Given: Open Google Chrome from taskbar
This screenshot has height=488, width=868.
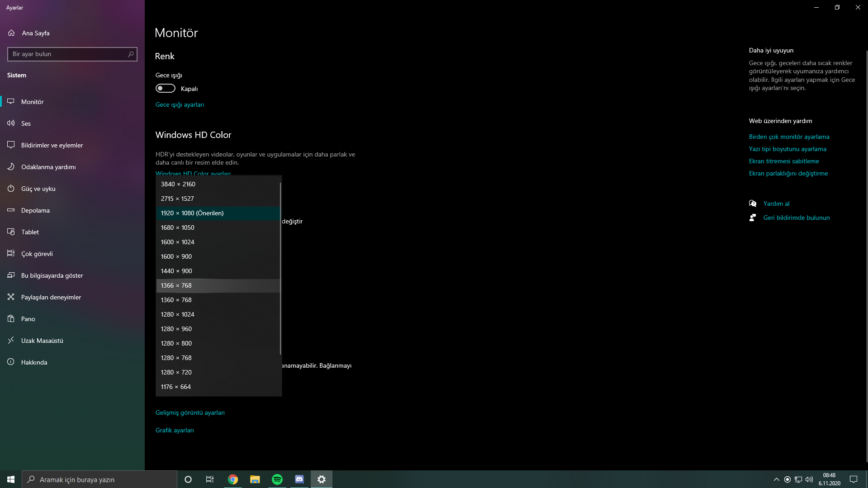Looking at the screenshot, I should point(233,479).
